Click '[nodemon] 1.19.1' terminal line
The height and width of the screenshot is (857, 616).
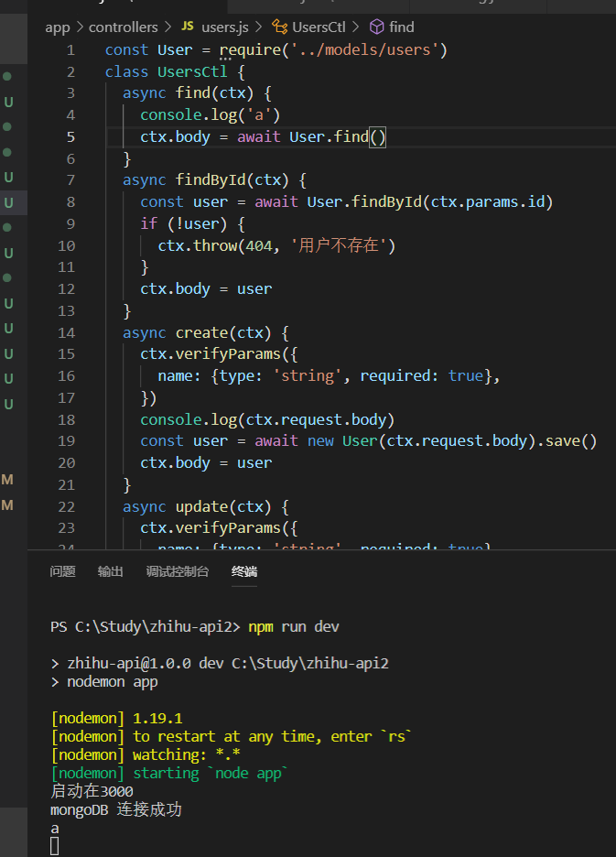[116, 718]
